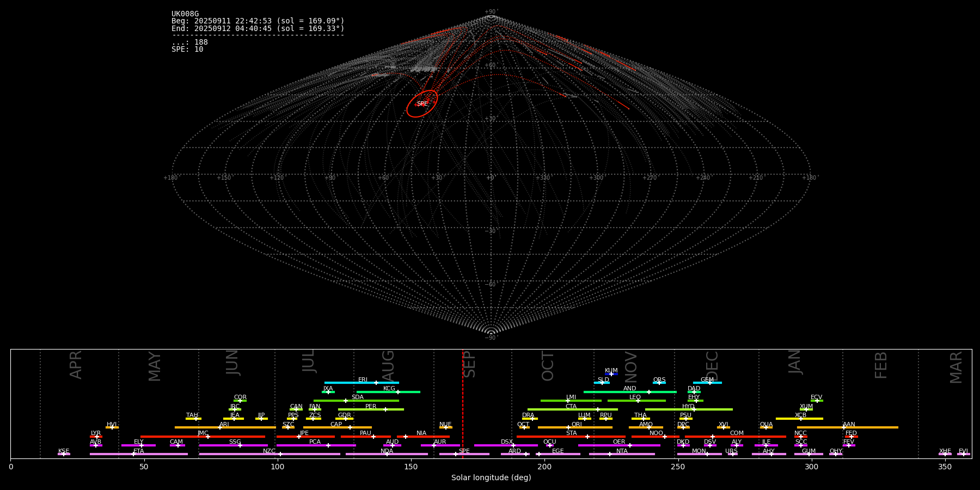
Task: Click the KUM shower bar
Action: 611,374
